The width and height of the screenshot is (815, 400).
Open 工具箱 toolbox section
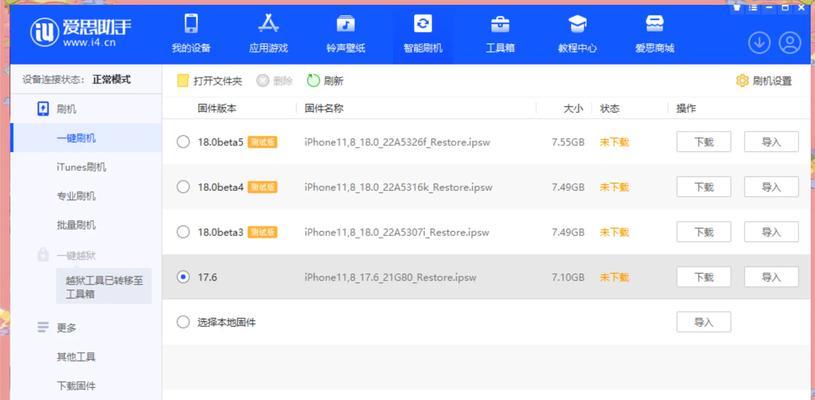click(x=500, y=34)
